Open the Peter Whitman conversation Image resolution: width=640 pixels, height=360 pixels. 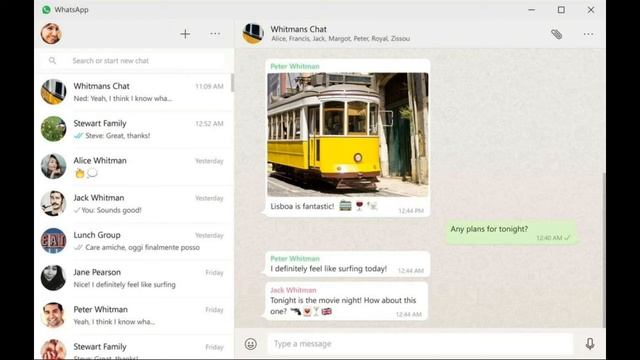click(133, 315)
